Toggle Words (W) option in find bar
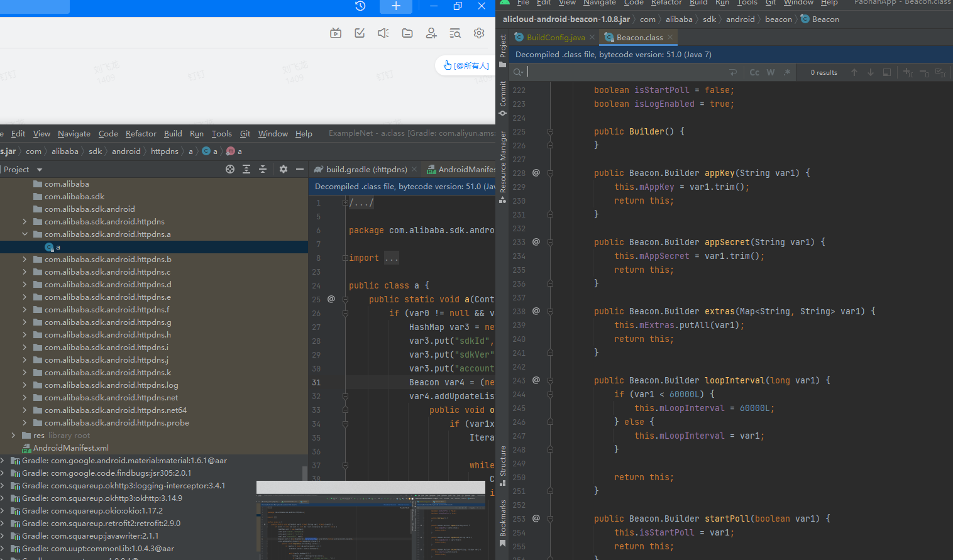The image size is (953, 560). click(771, 72)
